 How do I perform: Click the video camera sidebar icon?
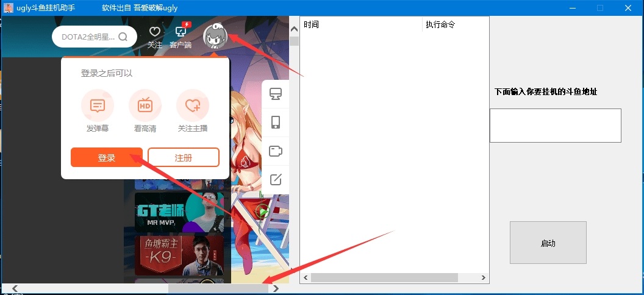click(x=276, y=151)
